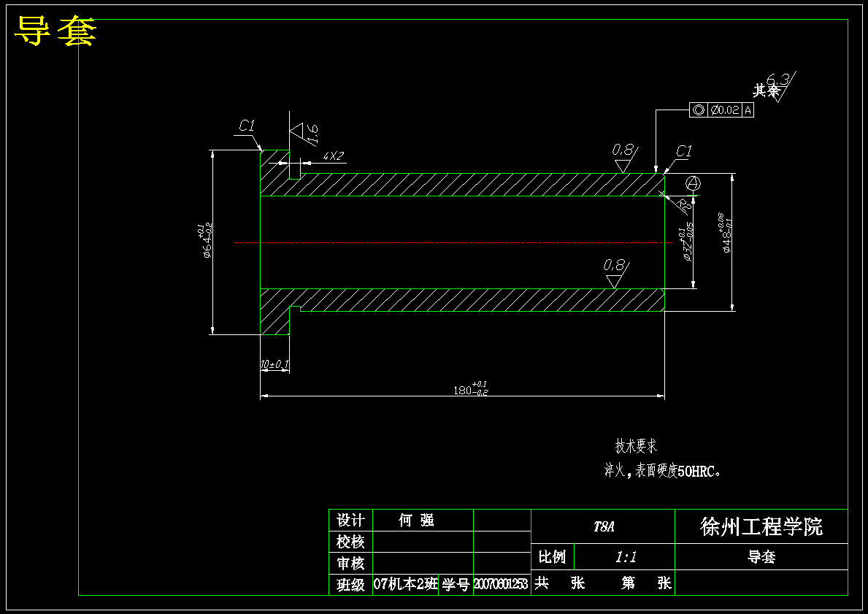Select the circled datum A marker
This screenshot has width=868, height=614.
[694, 183]
